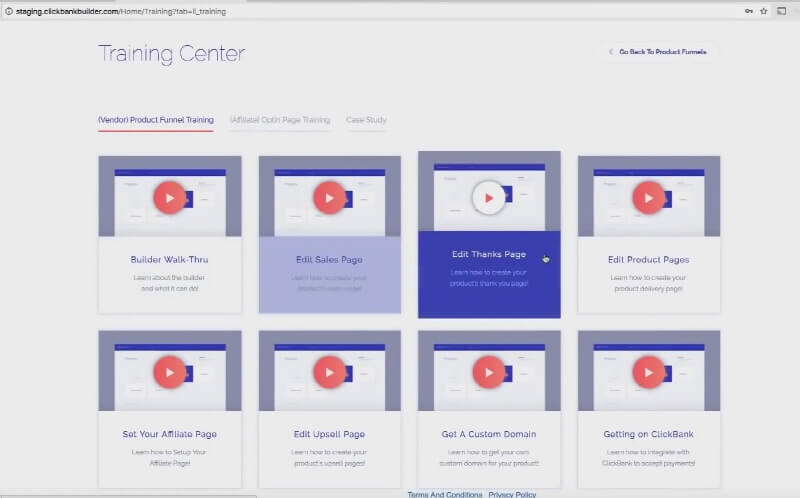Open Terms And Conditions link

point(445,494)
